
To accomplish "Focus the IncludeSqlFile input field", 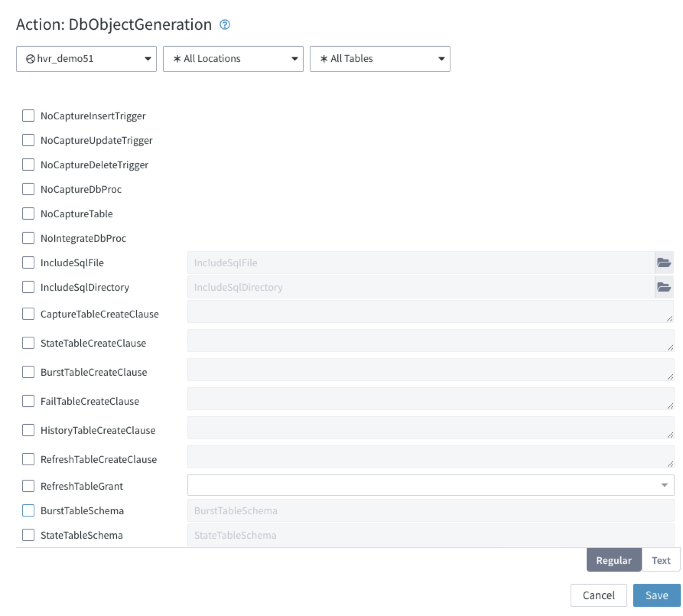I will point(421,262).
